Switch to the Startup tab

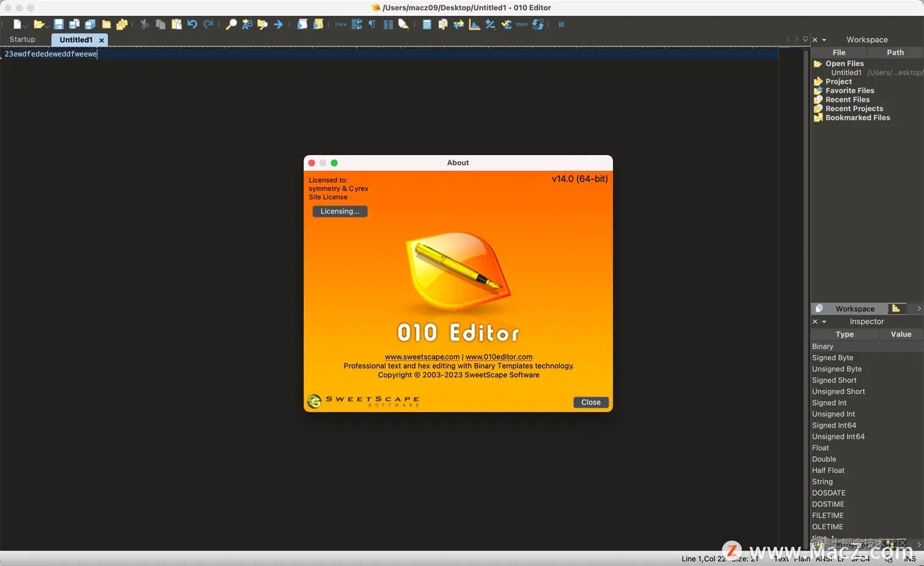pos(23,40)
